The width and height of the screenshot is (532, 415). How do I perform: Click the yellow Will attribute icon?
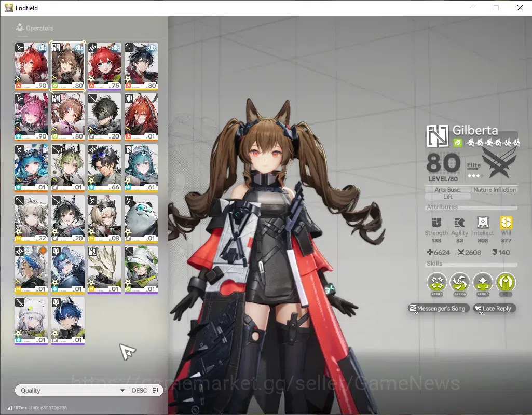coord(506,223)
